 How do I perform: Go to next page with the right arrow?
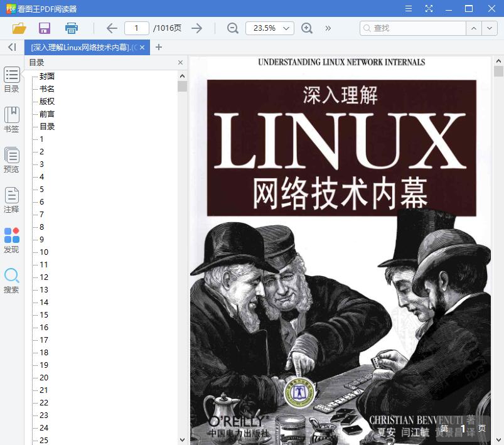(x=196, y=28)
